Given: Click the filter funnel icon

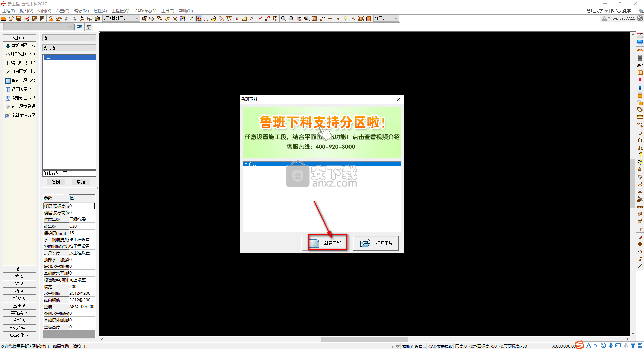Looking at the screenshot, I should (x=89, y=27).
